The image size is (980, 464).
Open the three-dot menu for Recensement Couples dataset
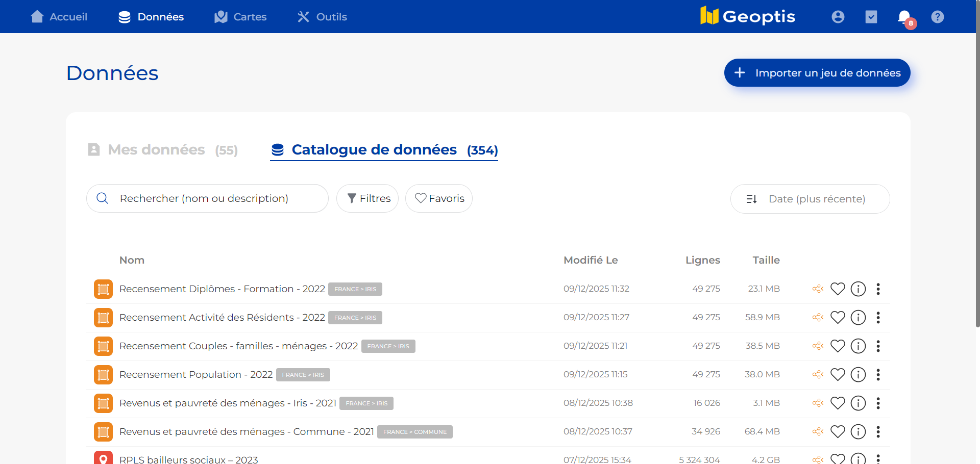[x=878, y=346]
